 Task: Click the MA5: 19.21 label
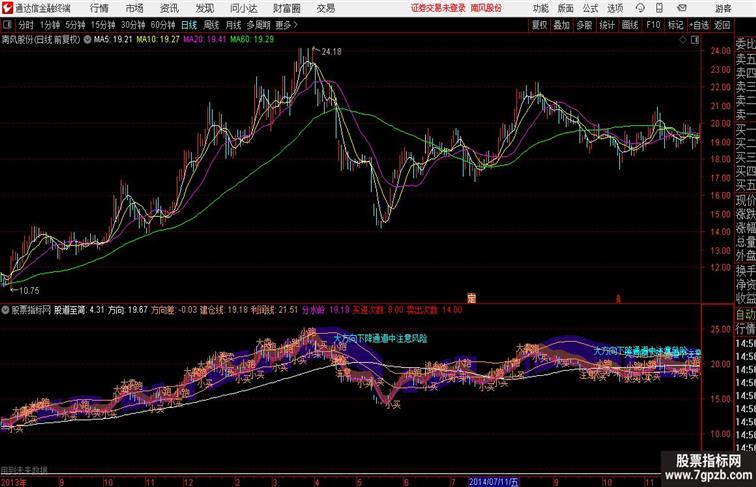[113, 40]
